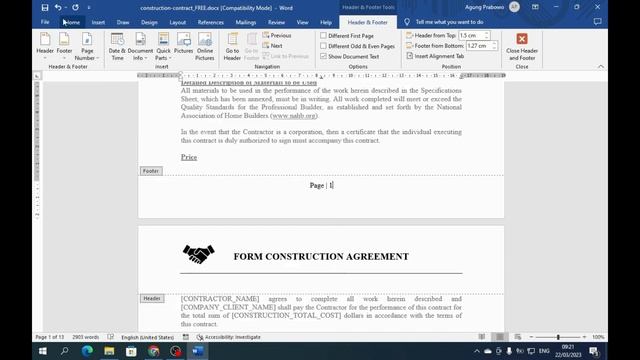Switch to the Review tab
This screenshot has width=640, height=360.
pos(276,22)
